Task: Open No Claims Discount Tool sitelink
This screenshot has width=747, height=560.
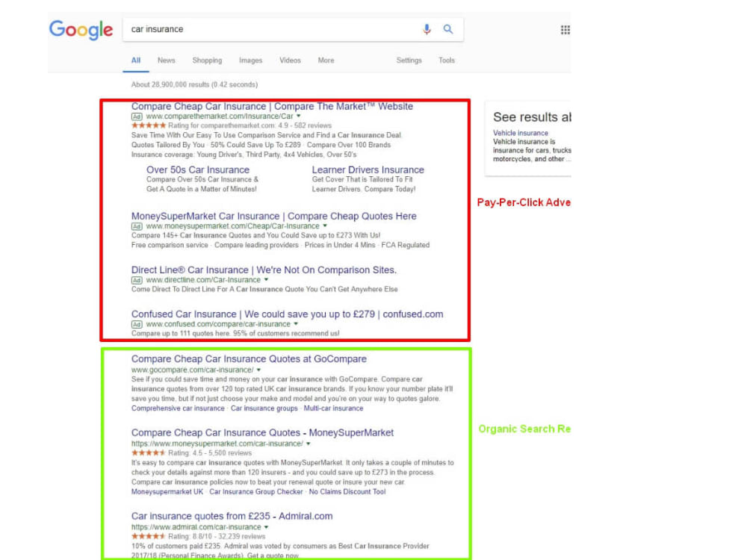Action: coord(347,492)
